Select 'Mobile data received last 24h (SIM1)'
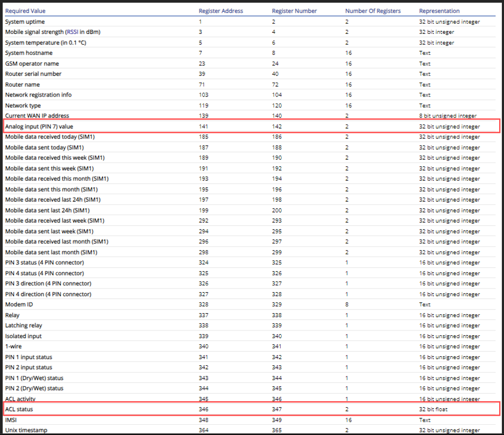504x435 pixels. tap(53, 200)
